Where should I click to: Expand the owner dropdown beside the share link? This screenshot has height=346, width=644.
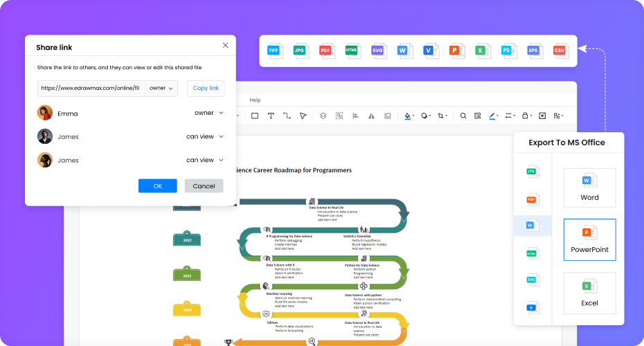point(163,88)
